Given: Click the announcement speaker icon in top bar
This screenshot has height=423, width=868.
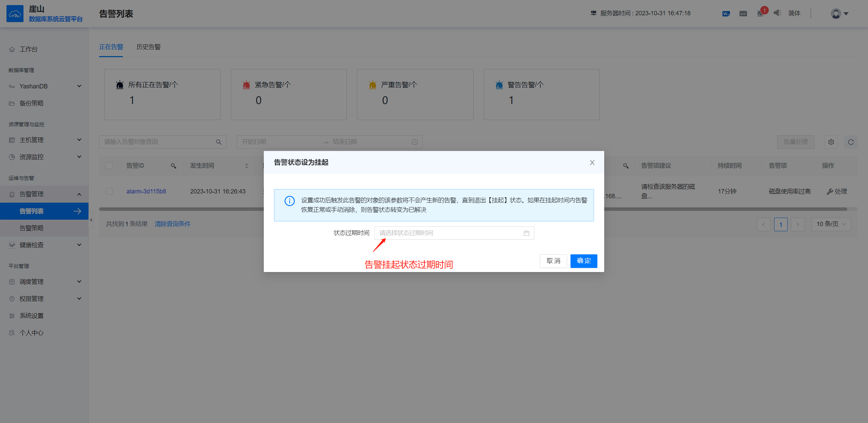Looking at the screenshot, I should point(777,13).
